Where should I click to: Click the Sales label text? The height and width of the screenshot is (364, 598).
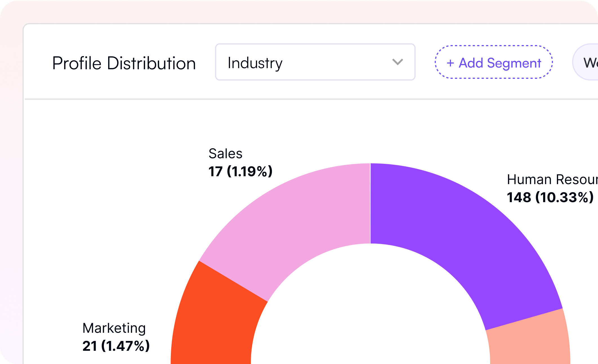(225, 154)
